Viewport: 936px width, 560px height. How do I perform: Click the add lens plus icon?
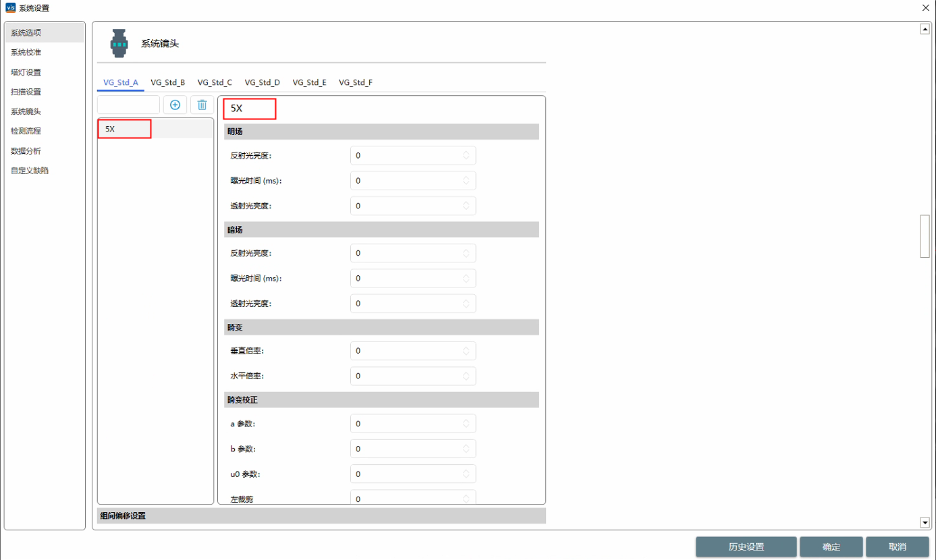[x=175, y=105]
